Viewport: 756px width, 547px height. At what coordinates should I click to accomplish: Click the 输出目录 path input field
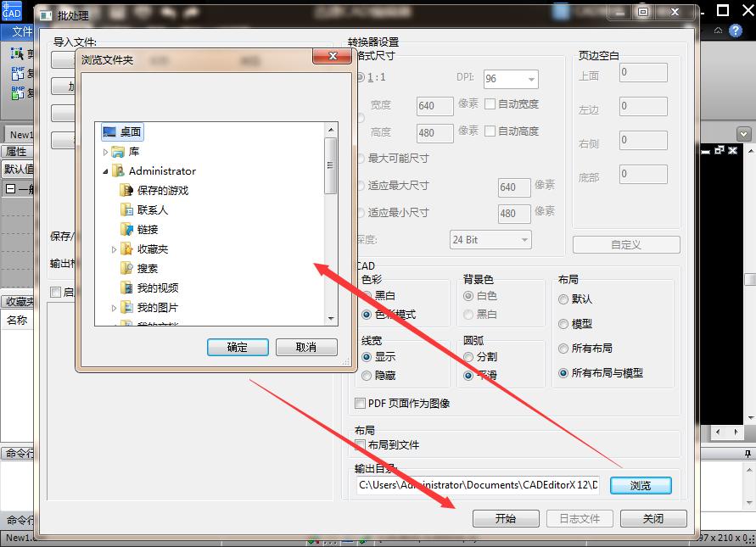(475, 485)
